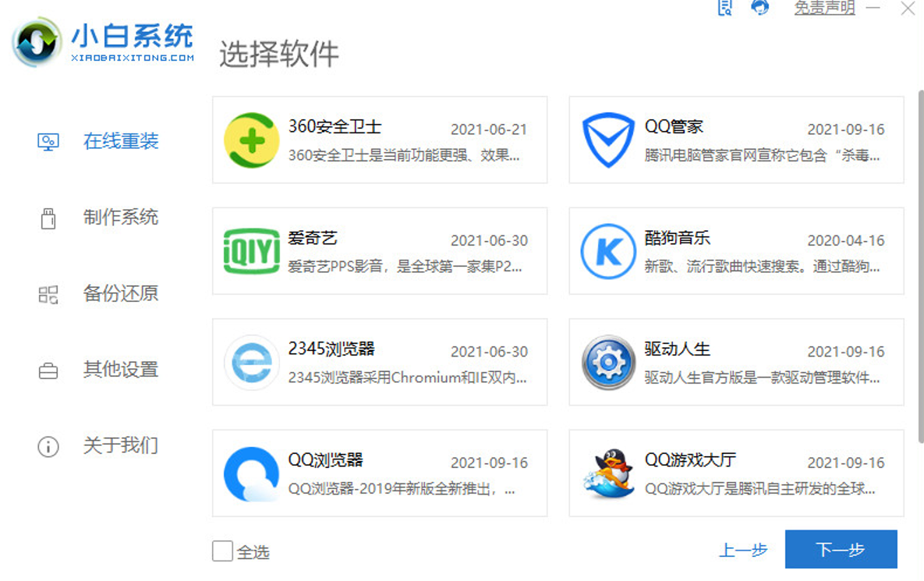Click the 选择软件 page heading
This screenshot has width=924, height=581.
tap(278, 55)
